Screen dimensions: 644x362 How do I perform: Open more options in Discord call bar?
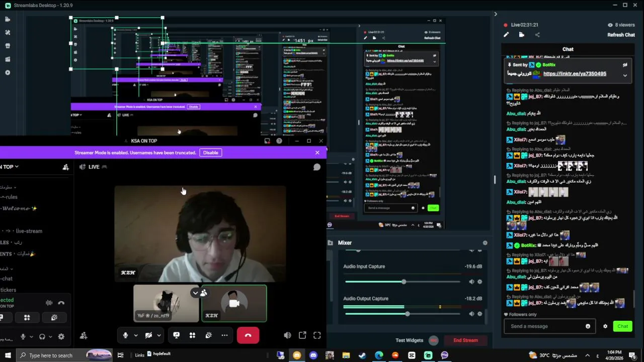[224, 335]
